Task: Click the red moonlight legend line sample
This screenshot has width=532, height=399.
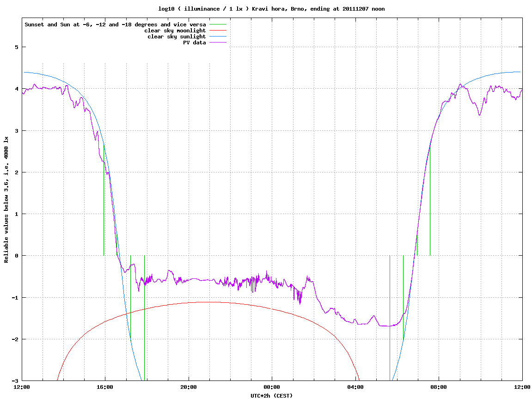Action: coord(218,31)
